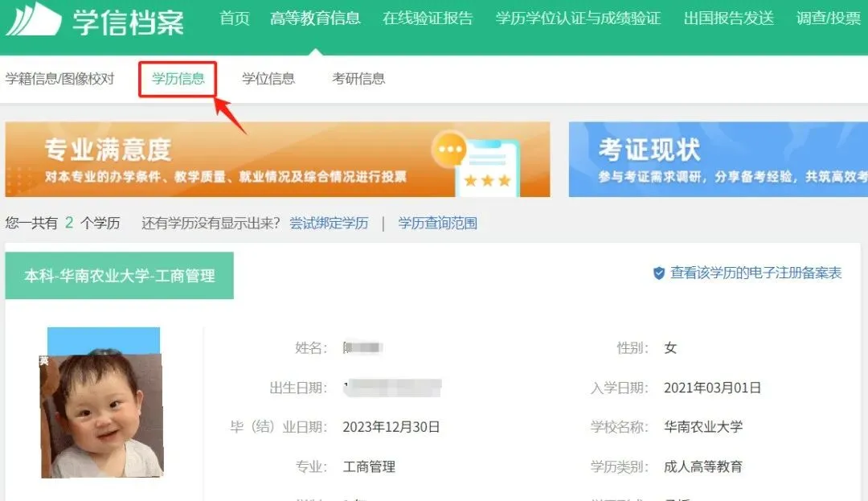Screen dimensions: 868x501
Task: Click 学校名称 value 华南农业大学
Action: [703, 427]
